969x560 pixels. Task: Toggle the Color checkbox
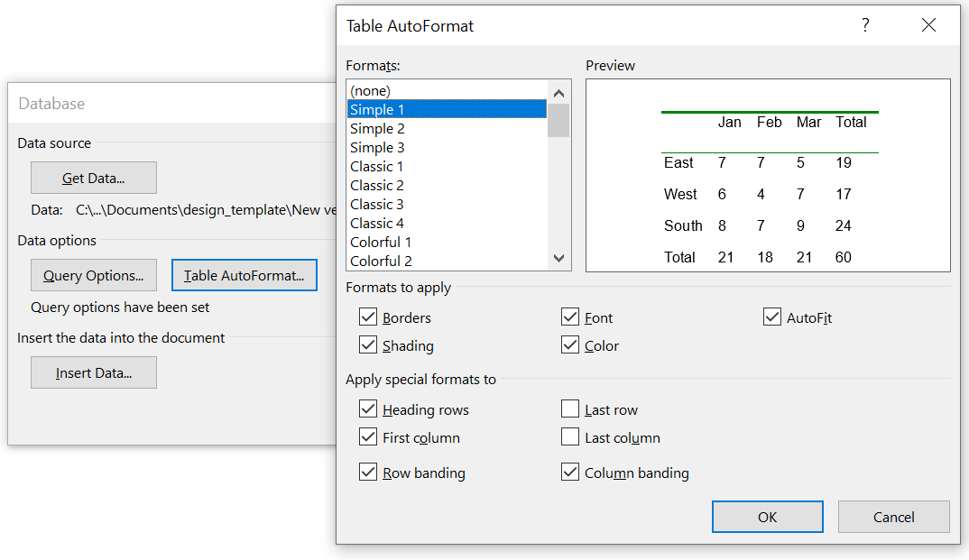click(570, 345)
